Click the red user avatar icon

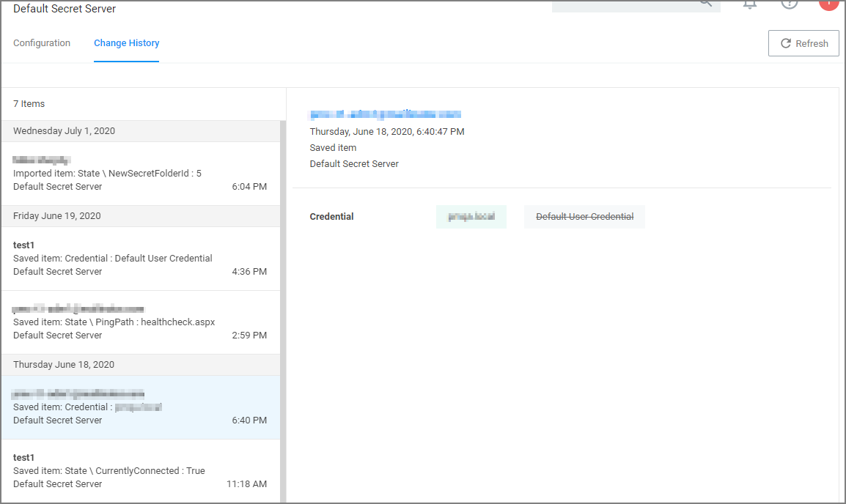click(828, 4)
